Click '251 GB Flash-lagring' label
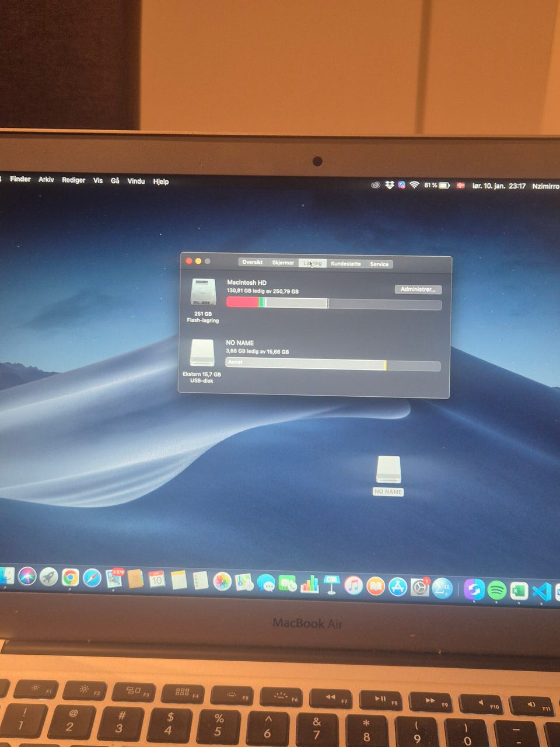This screenshot has width=560, height=747. point(203,317)
